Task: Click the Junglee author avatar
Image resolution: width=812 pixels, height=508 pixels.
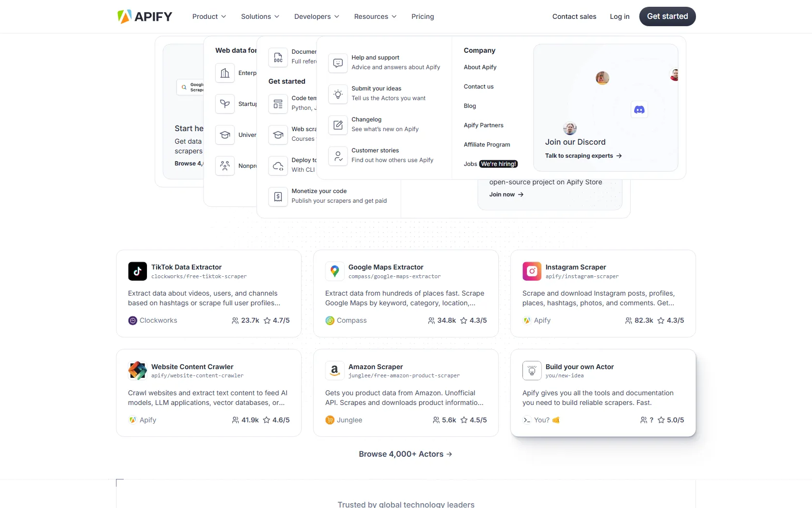Action: click(330, 420)
